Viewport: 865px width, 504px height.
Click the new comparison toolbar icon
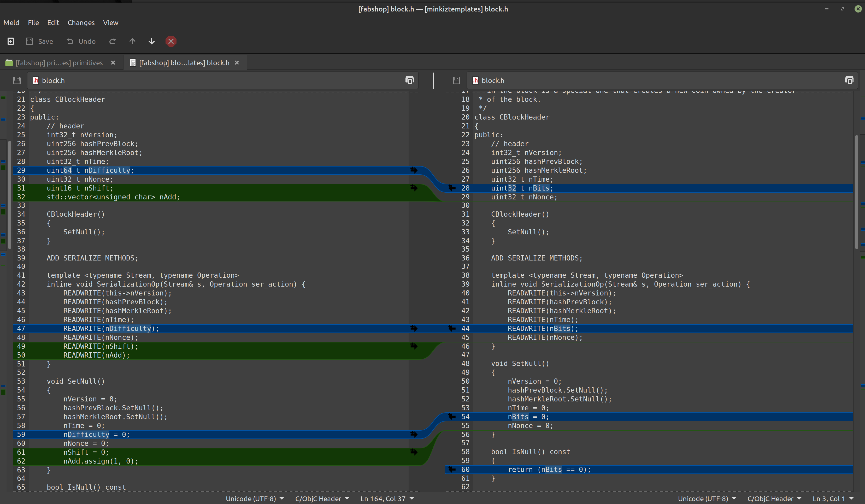[11, 41]
